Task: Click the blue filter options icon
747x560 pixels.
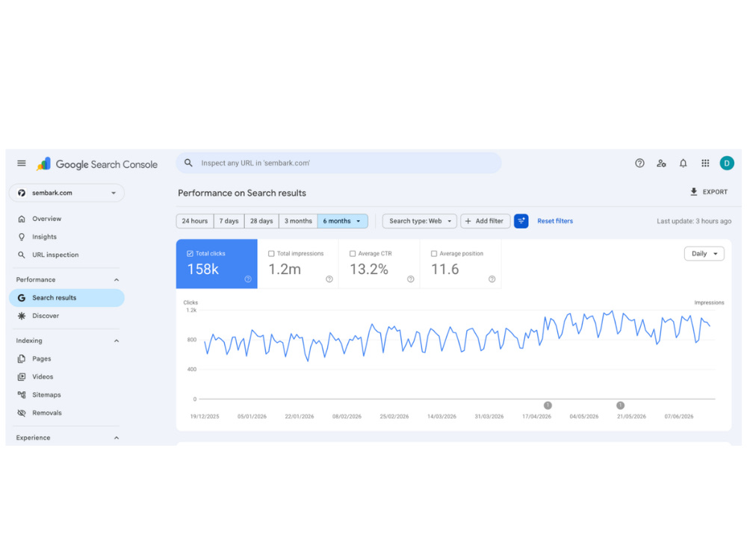Action: tap(521, 221)
